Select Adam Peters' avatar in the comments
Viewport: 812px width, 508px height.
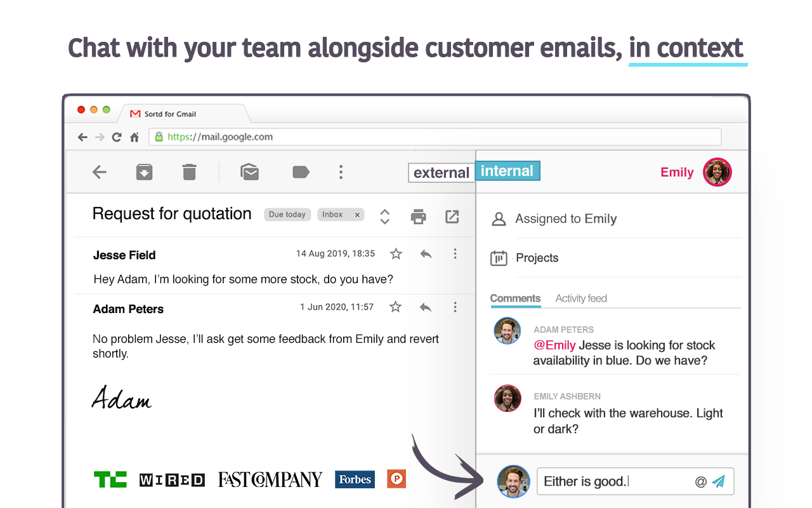(507, 331)
